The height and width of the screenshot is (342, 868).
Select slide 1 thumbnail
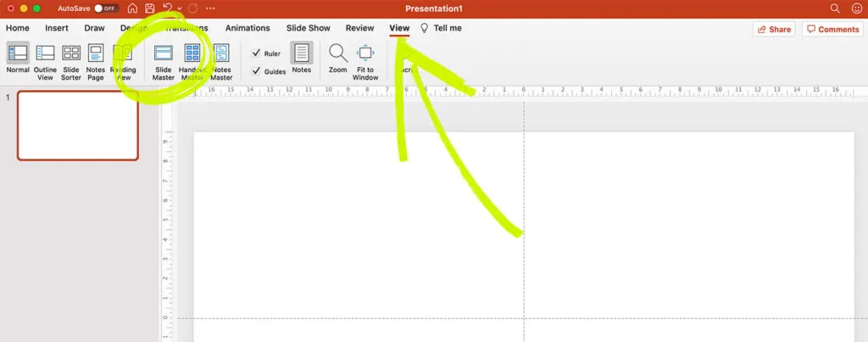tap(77, 126)
